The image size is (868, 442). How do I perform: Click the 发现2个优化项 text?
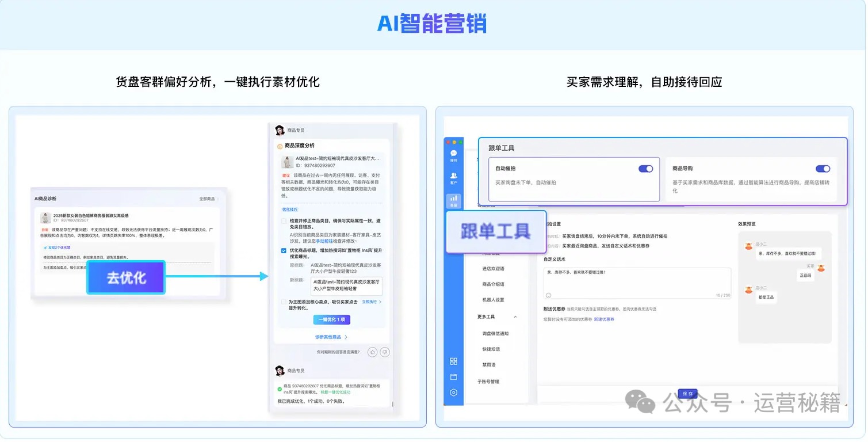pos(60,247)
